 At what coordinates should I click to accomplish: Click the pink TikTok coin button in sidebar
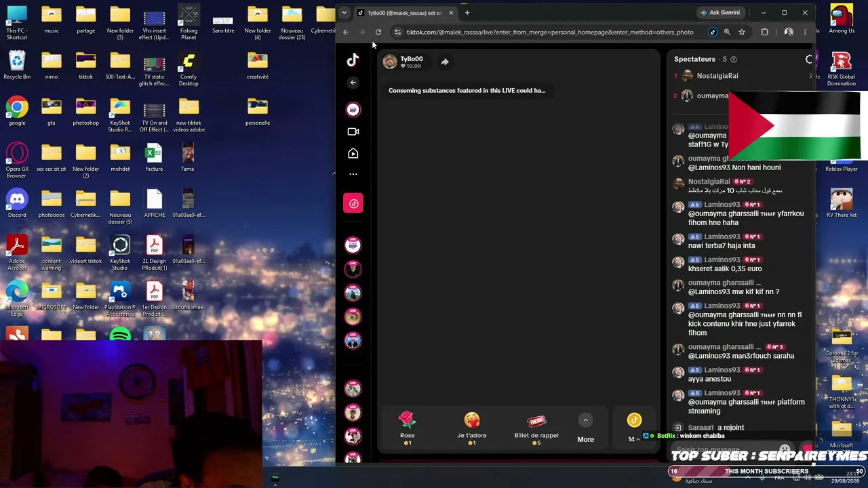point(353,203)
